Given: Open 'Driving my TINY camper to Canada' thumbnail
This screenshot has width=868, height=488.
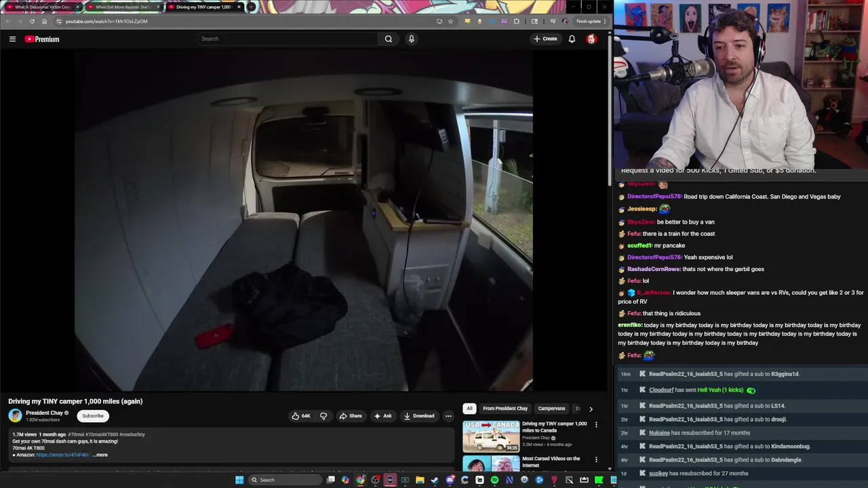Looking at the screenshot, I should (x=491, y=436).
